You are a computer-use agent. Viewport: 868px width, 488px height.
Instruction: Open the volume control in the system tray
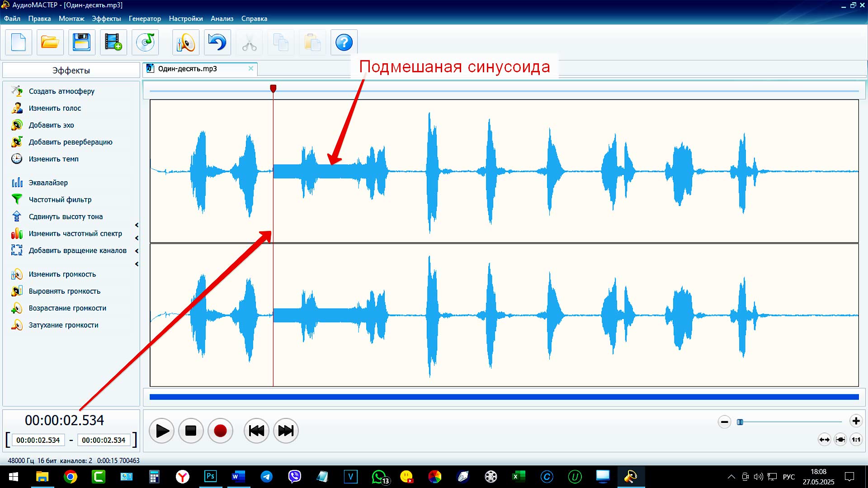pyautogui.click(x=758, y=477)
